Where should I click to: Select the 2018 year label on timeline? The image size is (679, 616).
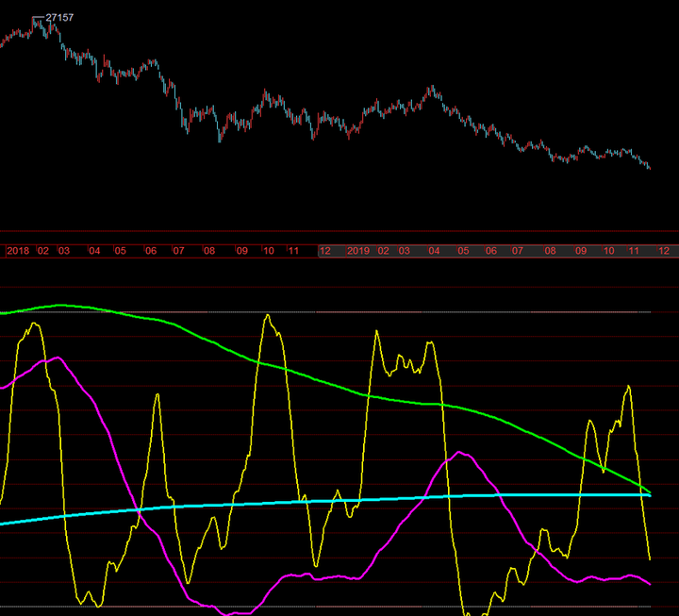coord(18,251)
